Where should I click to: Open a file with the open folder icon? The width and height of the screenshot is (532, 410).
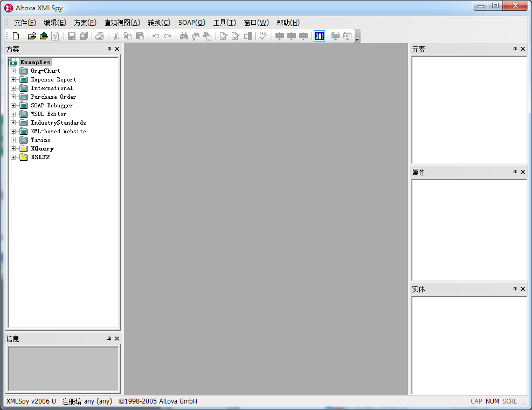(32, 36)
